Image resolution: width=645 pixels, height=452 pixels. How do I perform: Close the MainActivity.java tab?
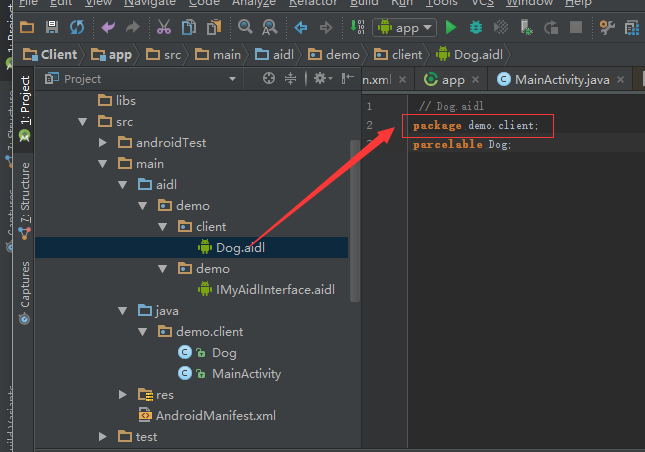(621, 79)
